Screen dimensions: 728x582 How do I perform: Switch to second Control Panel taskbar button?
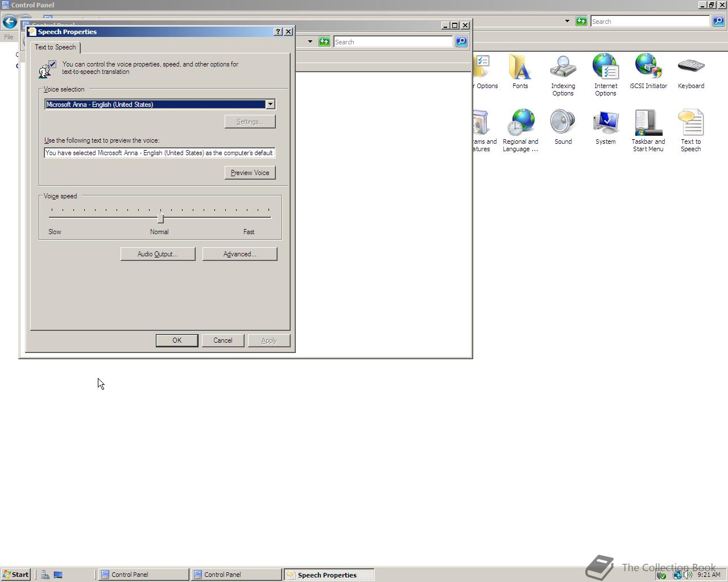(x=236, y=575)
